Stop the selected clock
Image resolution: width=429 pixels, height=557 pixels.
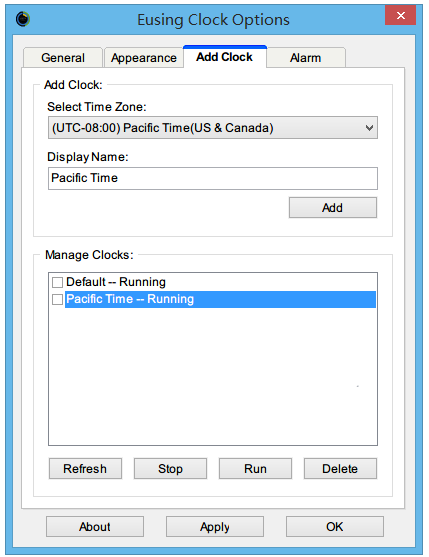click(x=170, y=469)
